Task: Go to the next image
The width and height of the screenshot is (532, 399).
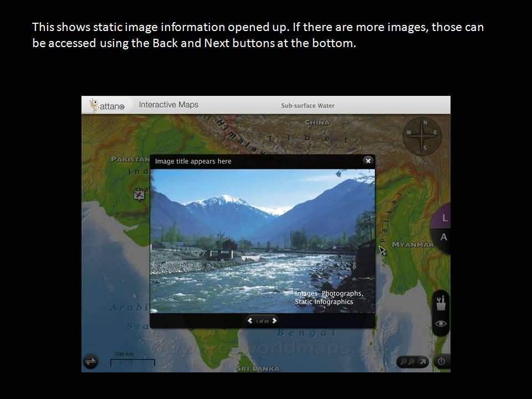Action: pyautogui.click(x=274, y=321)
